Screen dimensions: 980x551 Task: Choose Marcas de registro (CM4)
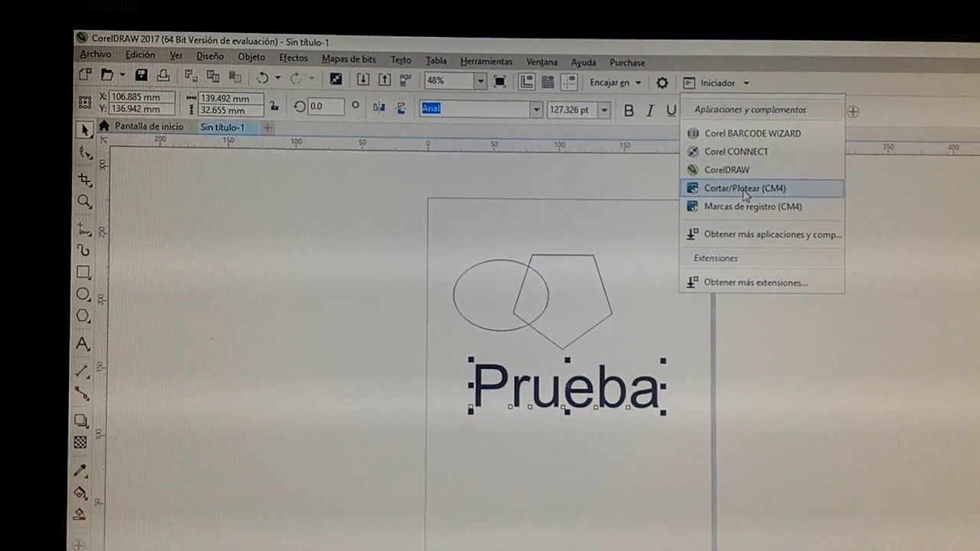point(762,207)
